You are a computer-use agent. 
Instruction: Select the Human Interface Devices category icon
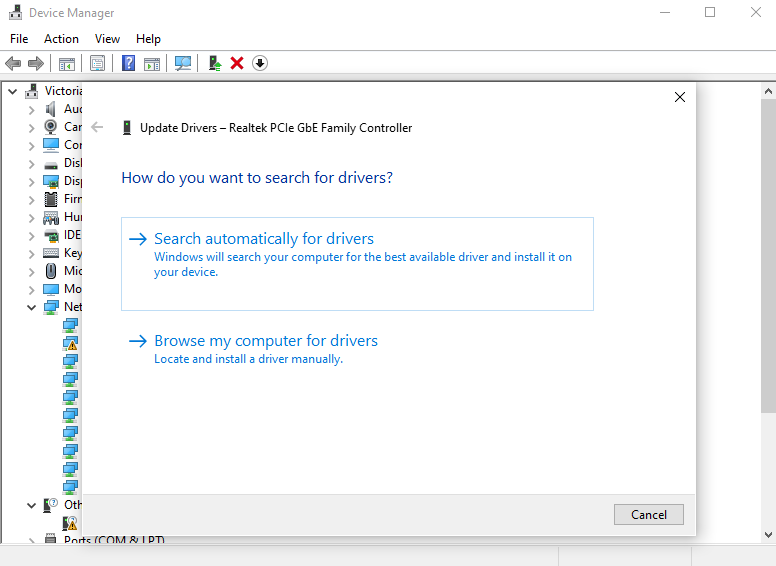pos(50,217)
